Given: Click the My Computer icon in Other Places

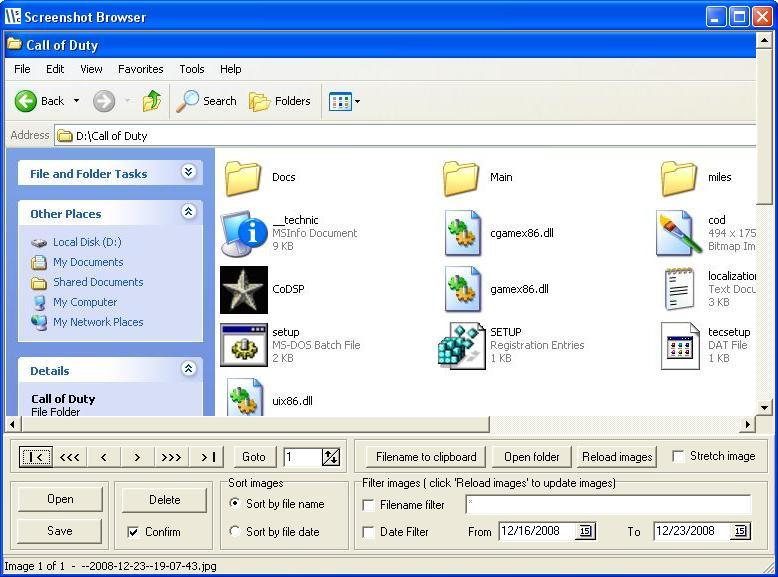Looking at the screenshot, I should point(39,303).
